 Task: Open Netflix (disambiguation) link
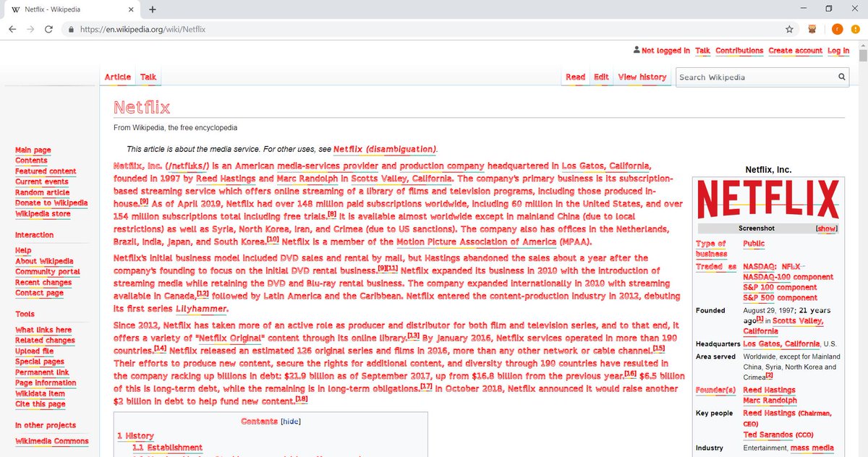(x=385, y=150)
